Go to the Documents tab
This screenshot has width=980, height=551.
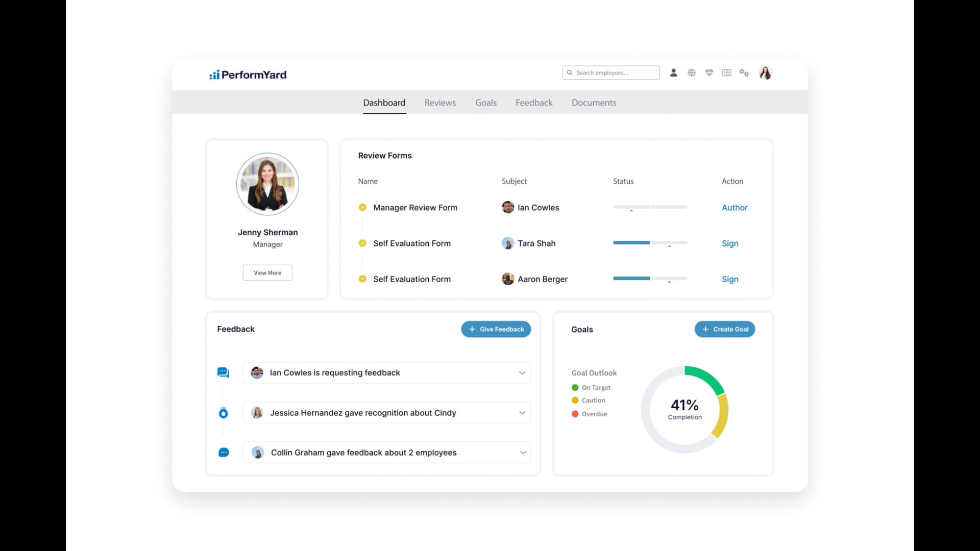[x=594, y=103]
